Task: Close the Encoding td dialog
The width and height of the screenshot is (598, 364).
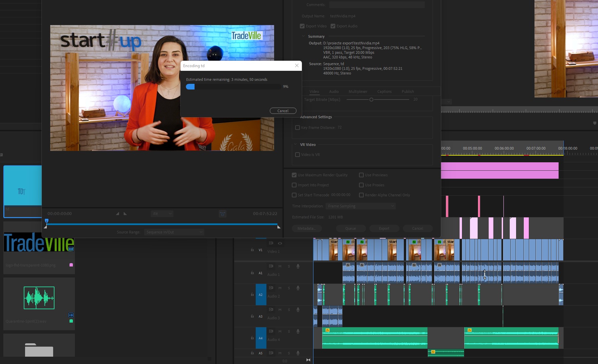Action: pos(296,65)
